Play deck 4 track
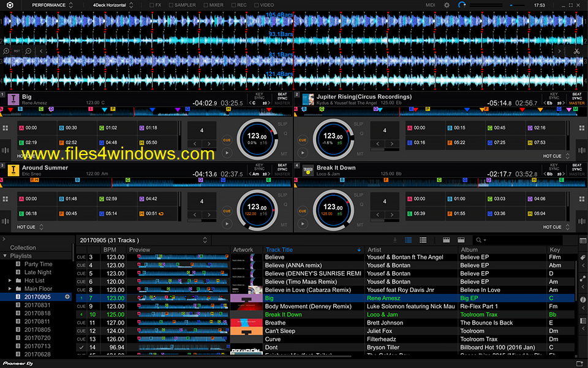Image resolution: width=588 pixels, height=368 pixels. coord(302,224)
